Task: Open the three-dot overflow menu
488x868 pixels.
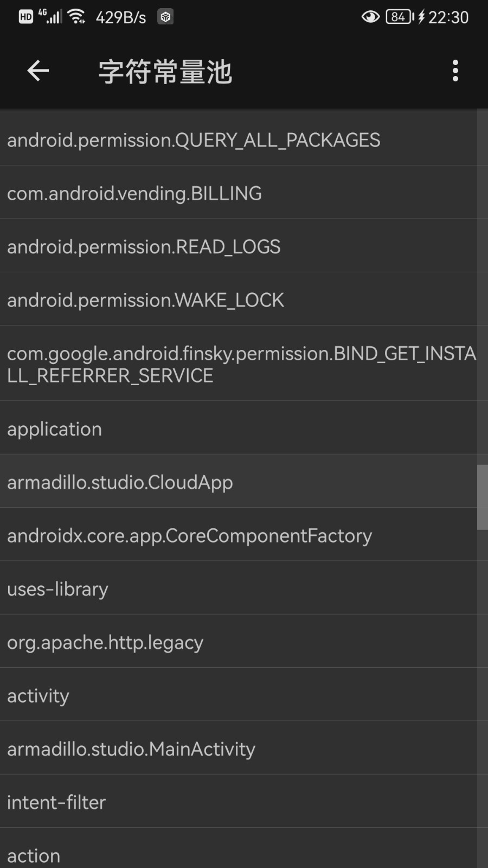Action: coord(455,71)
